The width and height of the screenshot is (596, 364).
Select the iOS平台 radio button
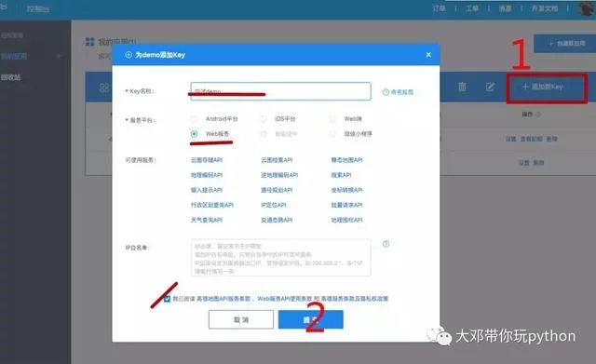(263, 119)
